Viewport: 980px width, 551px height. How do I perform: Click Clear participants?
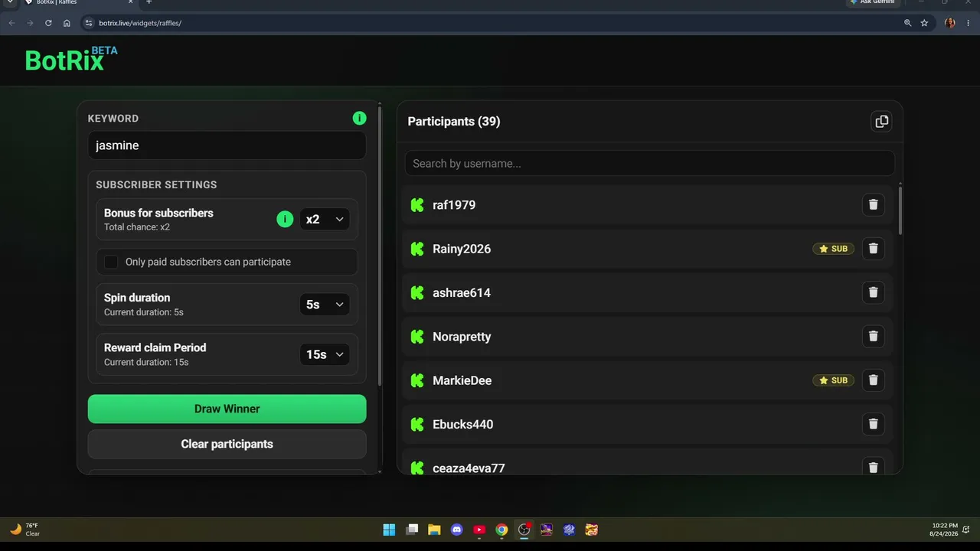point(227,444)
